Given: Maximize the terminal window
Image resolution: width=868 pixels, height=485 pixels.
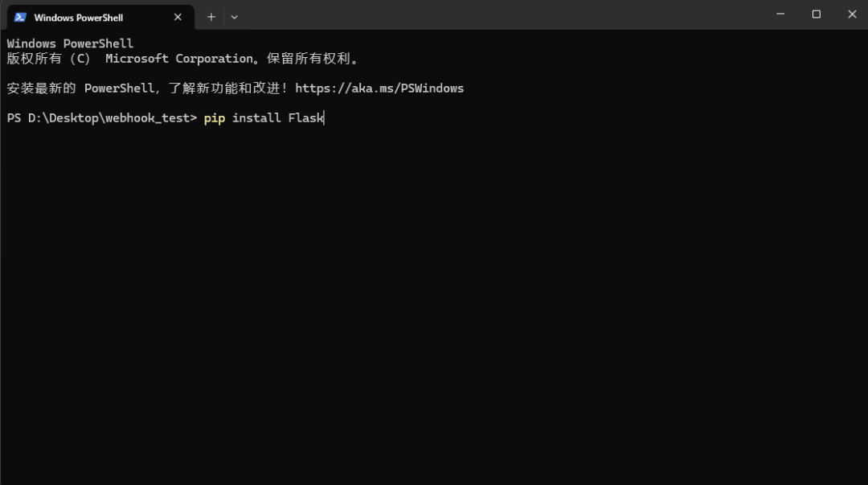Looking at the screenshot, I should click(817, 14).
